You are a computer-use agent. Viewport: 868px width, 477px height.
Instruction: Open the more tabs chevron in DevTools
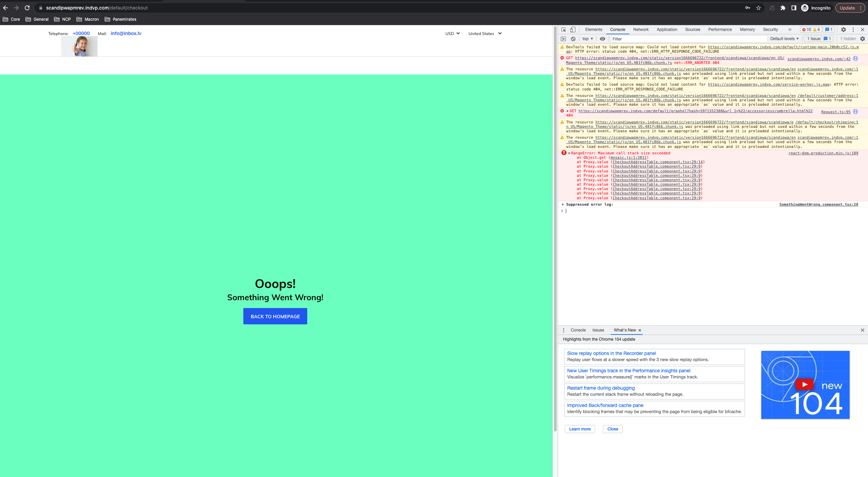coord(790,30)
